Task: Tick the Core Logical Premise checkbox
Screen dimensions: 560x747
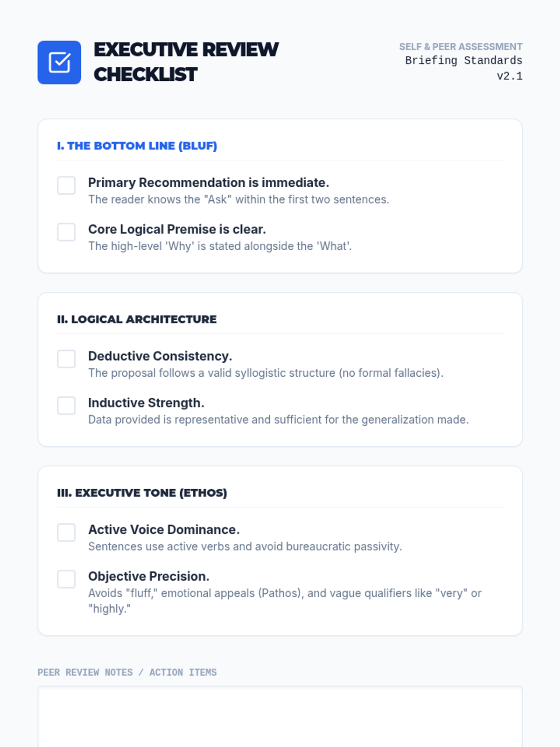Action: (66, 232)
